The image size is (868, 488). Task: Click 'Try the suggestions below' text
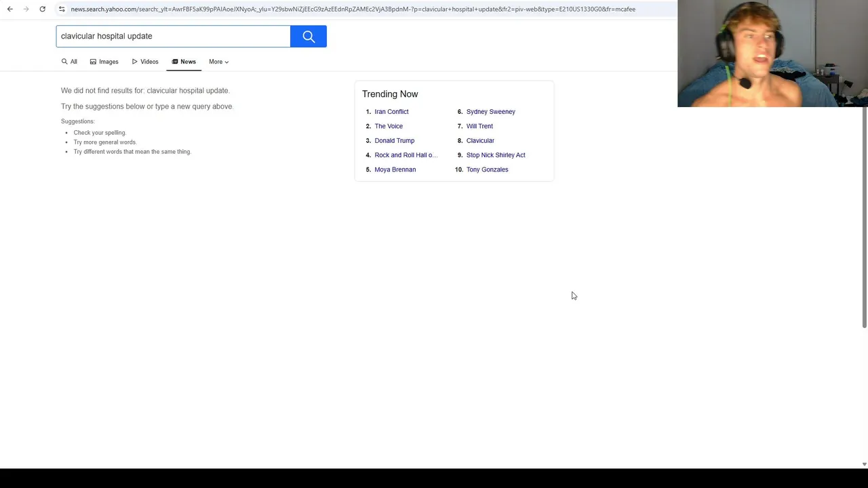pyautogui.click(x=147, y=106)
